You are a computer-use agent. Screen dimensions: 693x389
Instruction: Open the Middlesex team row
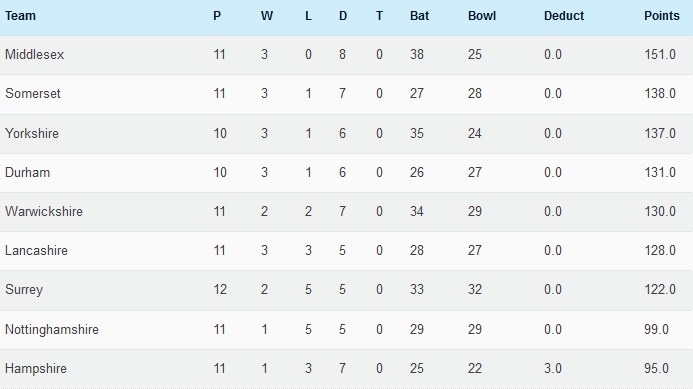tap(346, 55)
